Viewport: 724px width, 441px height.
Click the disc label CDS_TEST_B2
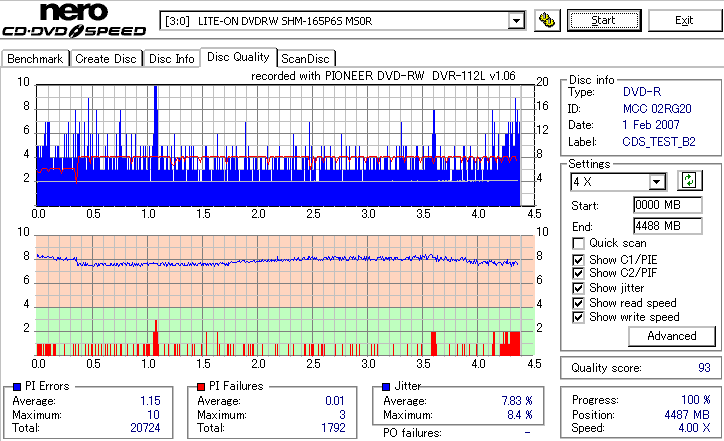click(659, 142)
